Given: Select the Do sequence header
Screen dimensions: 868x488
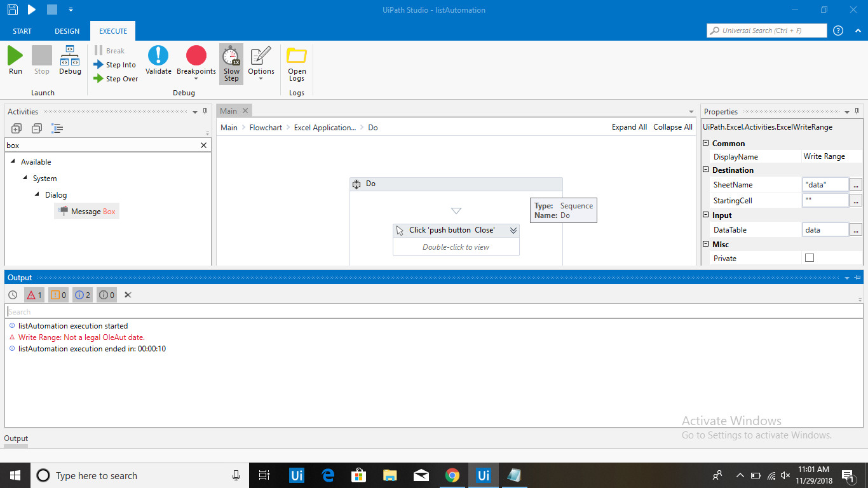Looking at the screenshot, I should click(456, 184).
